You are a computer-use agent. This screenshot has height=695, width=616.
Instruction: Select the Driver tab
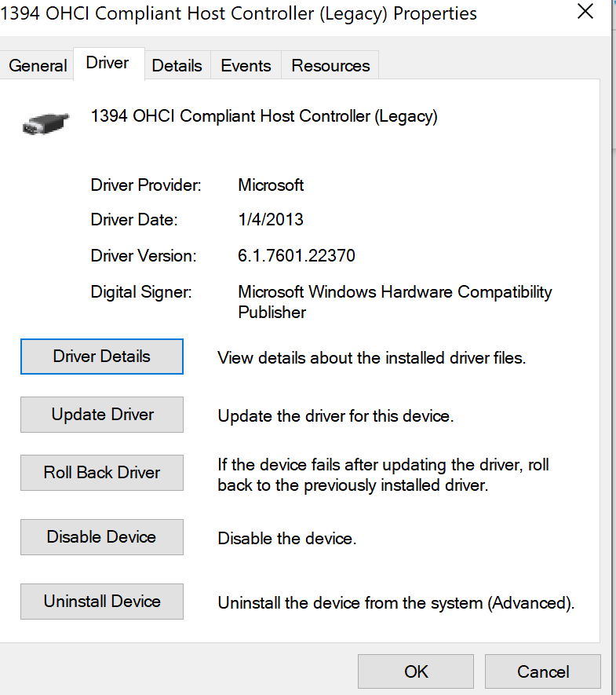click(x=108, y=63)
